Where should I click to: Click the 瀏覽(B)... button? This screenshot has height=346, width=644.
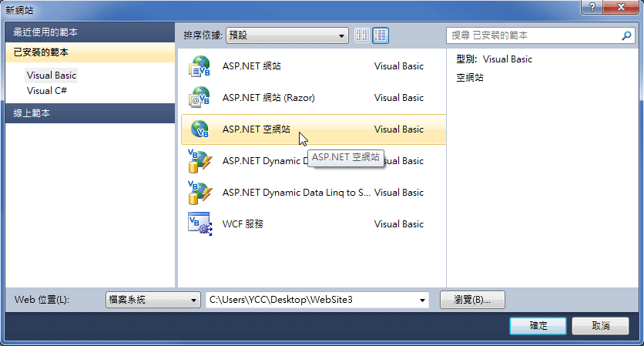tap(472, 300)
